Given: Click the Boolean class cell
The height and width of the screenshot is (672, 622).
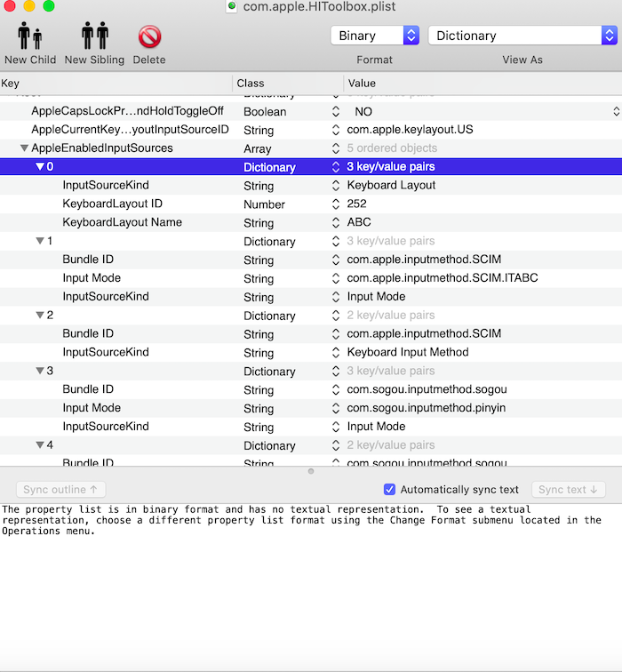Looking at the screenshot, I should tap(265, 111).
